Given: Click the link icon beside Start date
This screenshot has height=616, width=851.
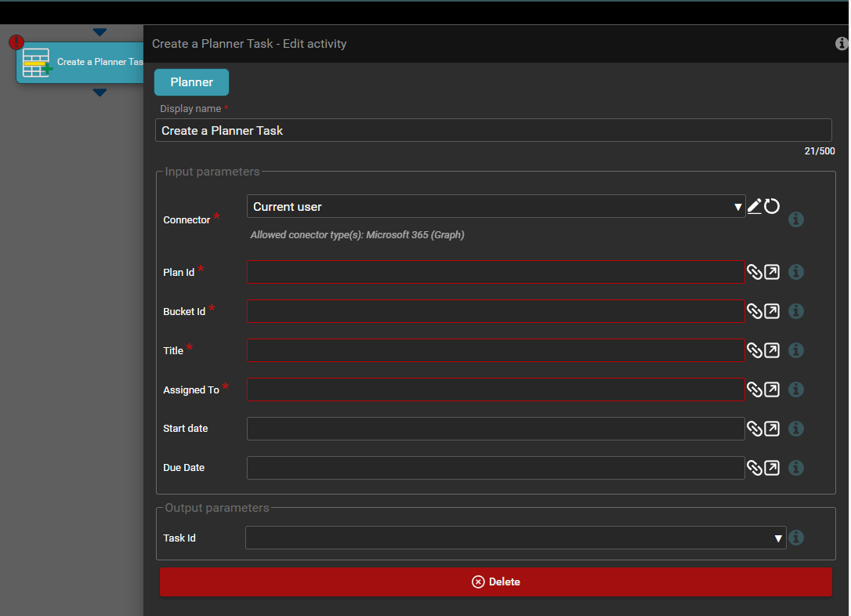Looking at the screenshot, I should 754,429.
